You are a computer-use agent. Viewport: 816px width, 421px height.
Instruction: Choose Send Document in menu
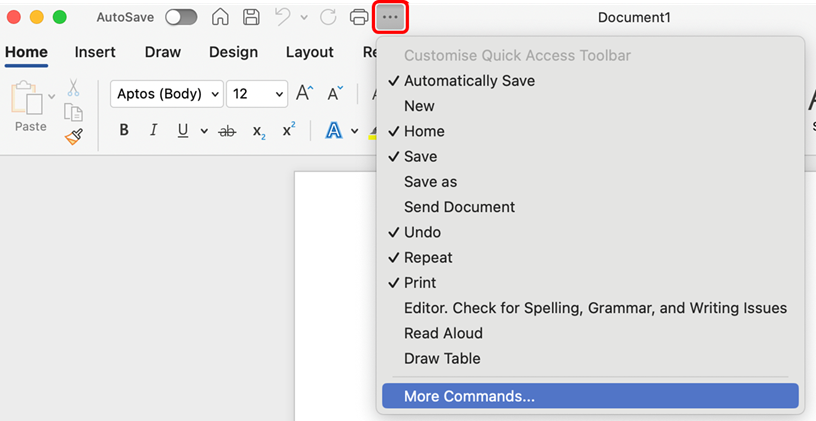pyautogui.click(x=590, y=207)
